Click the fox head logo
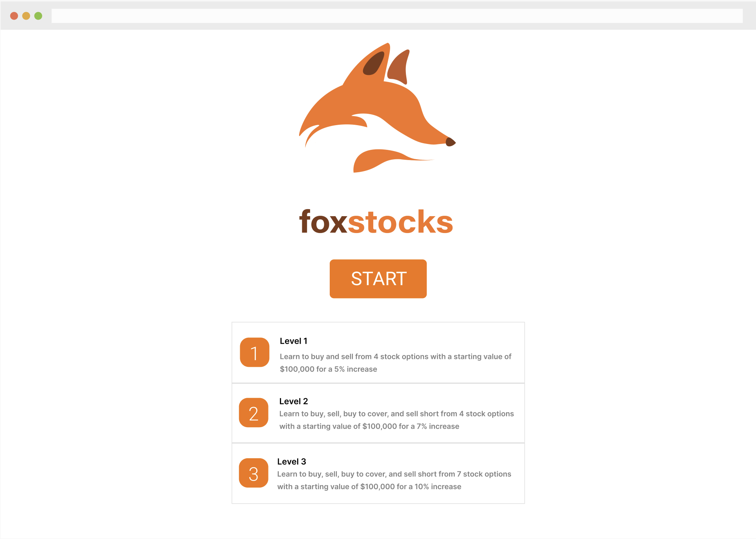This screenshot has width=756, height=539. pyautogui.click(x=377, y=107)
